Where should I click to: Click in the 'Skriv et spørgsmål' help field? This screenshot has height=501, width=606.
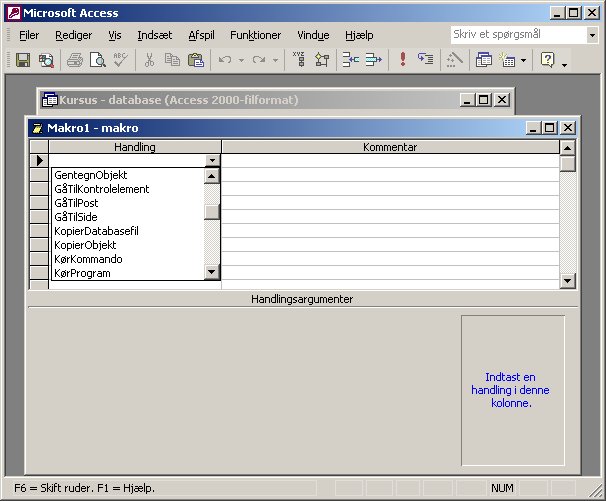518,35
